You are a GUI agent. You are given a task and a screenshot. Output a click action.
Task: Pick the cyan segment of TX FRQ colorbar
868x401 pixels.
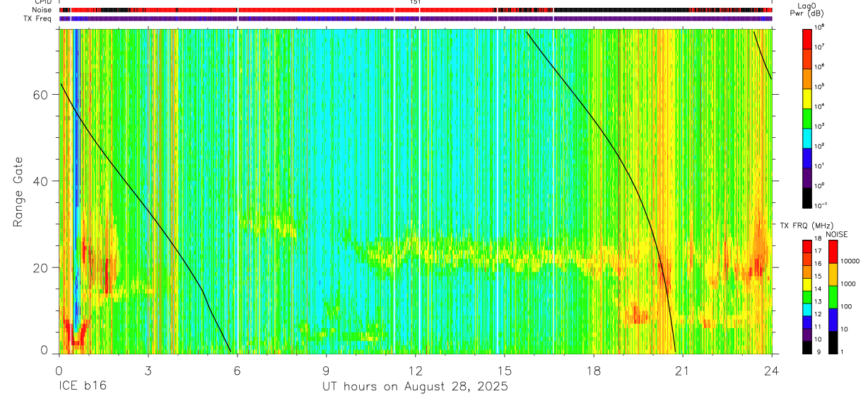point(807,309)
